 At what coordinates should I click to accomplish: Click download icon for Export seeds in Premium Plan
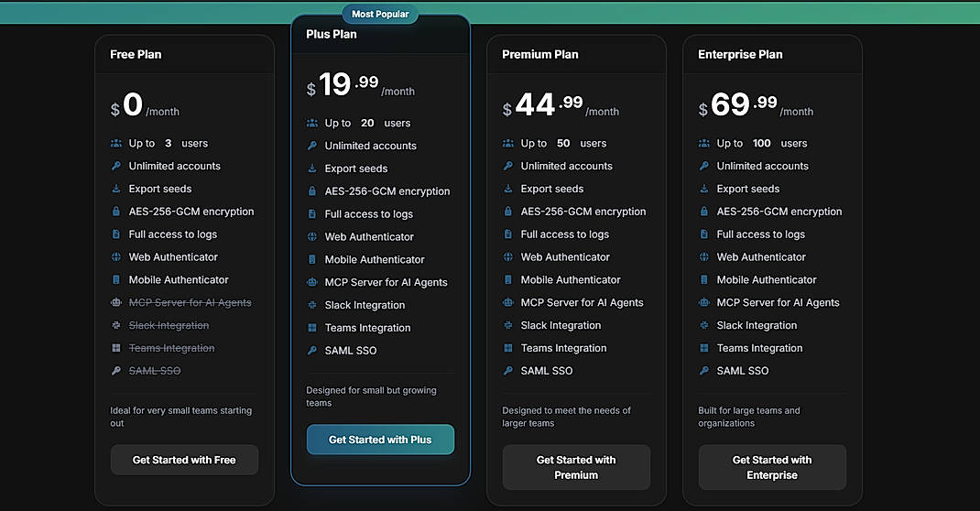pos(508,189)
